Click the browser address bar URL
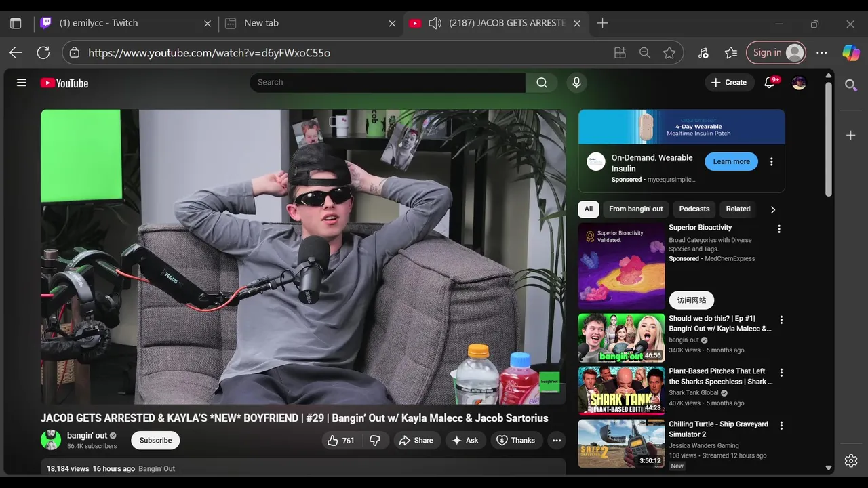The height and width of the screenshot is (488, 868). (209, 53)
